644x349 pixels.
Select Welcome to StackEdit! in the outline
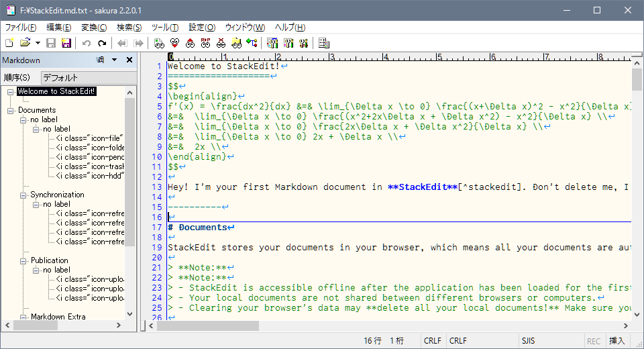(56, 91)
